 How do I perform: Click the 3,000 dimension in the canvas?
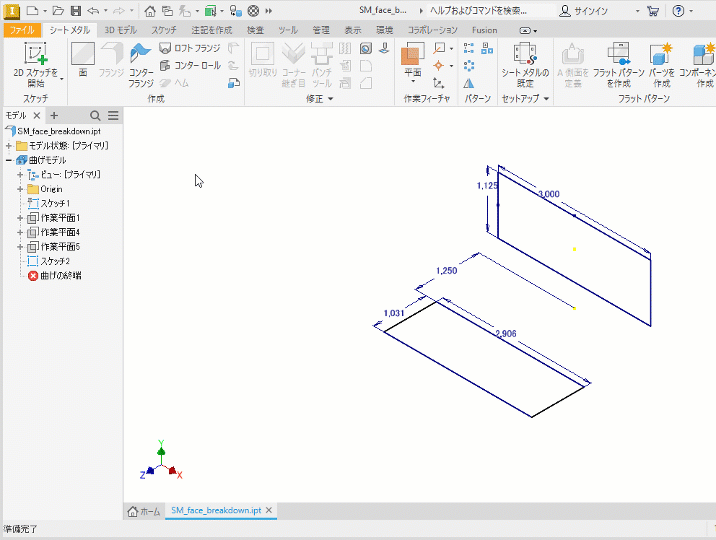pos(549,194)
